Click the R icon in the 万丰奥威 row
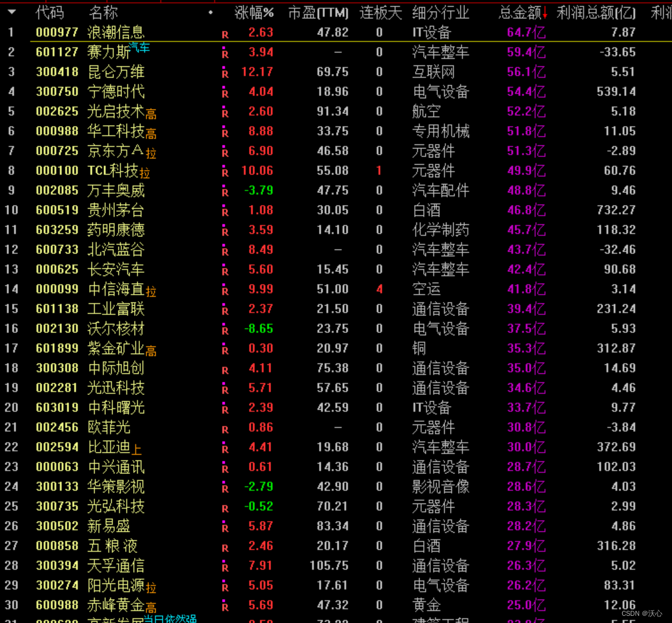 (225, 192)
